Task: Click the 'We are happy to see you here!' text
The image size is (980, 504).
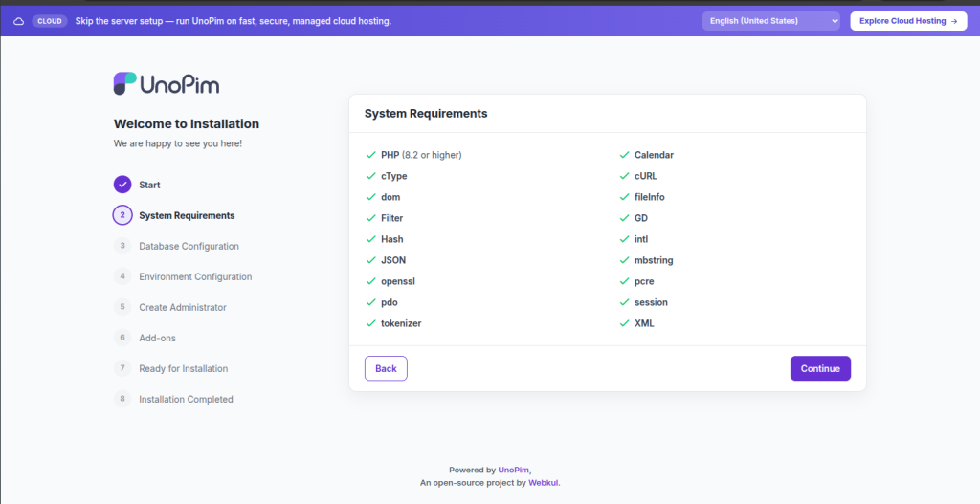Action: 177,143
